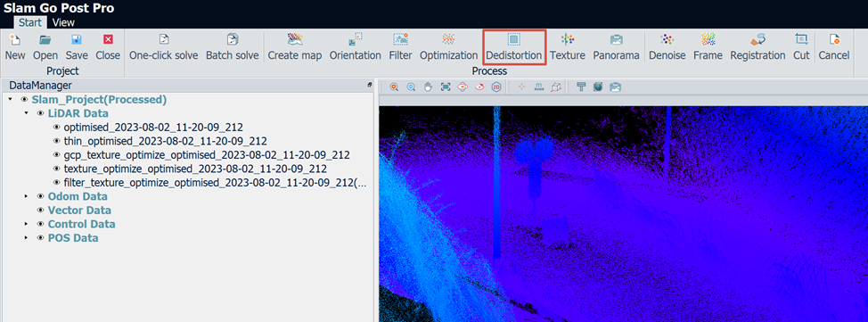This screenshot has width=868, height=322.
Task: Collapse the LiDAR Data node
Action: 26,113
